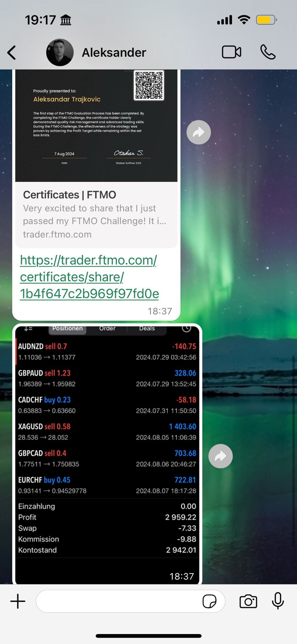This screenshot has width=297, height=644.
Task: Tap the GBPAUD sell 1.23 trade row
Action: click(x=107, y=378)
